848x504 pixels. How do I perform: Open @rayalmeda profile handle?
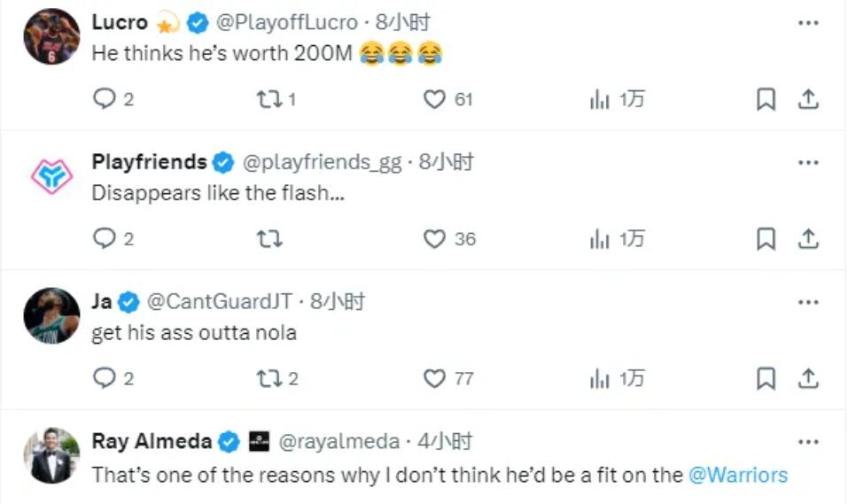point(338,441)
